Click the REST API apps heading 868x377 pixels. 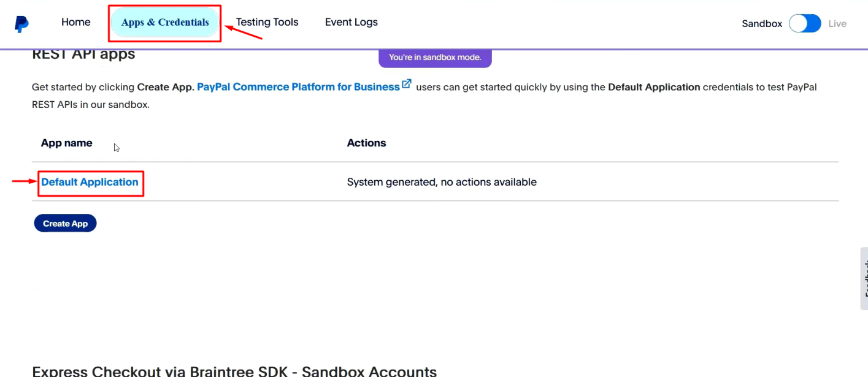(x=83, y=55)
